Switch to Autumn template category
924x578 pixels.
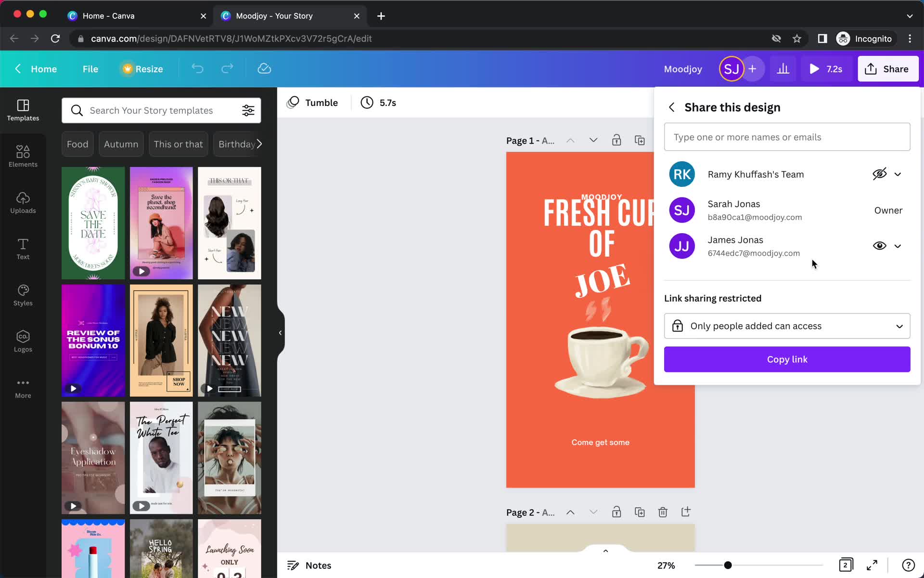(121, 144)
